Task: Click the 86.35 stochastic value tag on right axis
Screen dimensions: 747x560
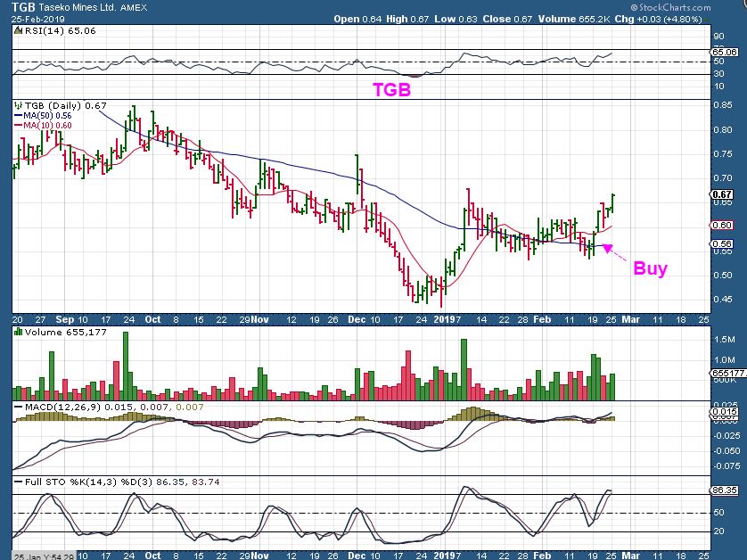Action: (x=724, y=490)
